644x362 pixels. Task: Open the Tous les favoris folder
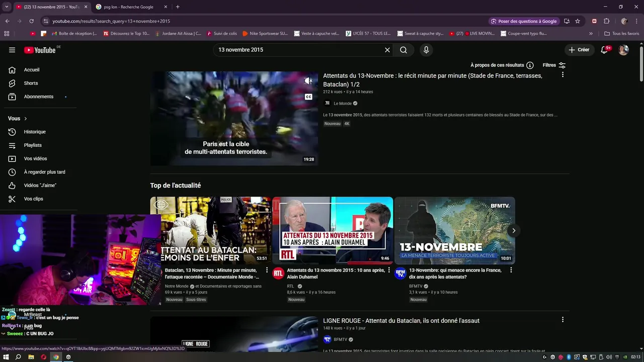(x=621, y=34)
